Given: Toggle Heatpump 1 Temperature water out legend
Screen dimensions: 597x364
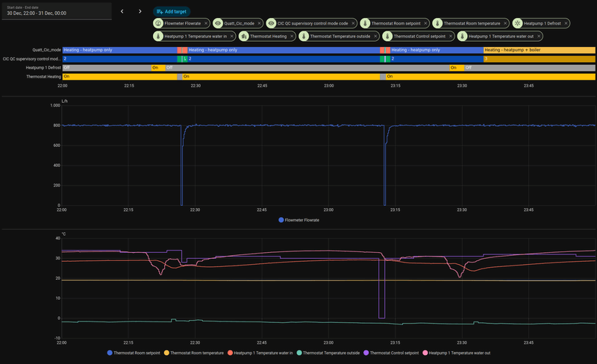Looking at the screenshot, I should click(457, 353).
